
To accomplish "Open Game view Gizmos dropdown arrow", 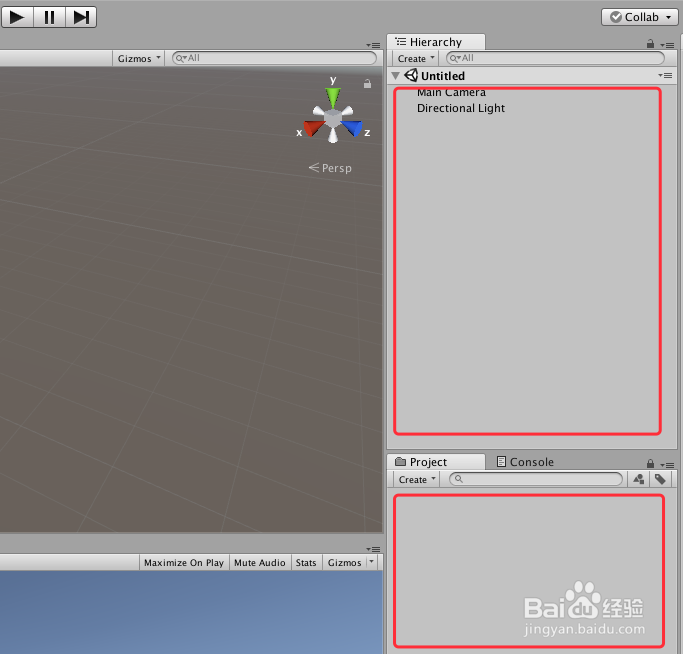I will 372,562.
